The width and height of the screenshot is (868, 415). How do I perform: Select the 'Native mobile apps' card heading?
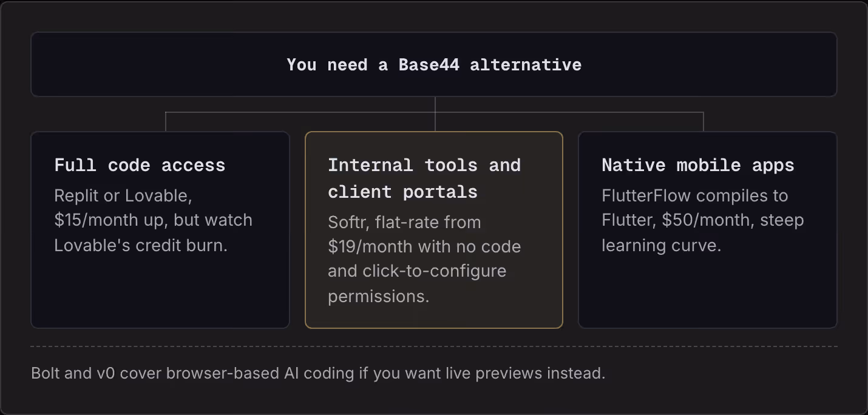(698, 165)
